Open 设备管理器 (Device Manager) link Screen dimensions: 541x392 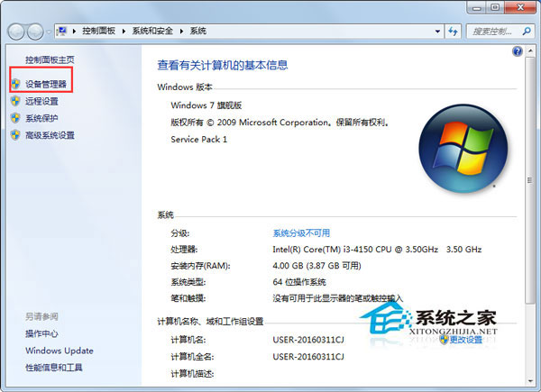coord(46,84)
